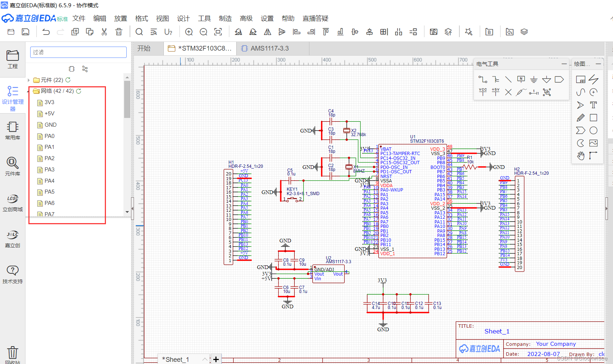Switch to the AMS1117-3.3 tab

tap(273, 48)
